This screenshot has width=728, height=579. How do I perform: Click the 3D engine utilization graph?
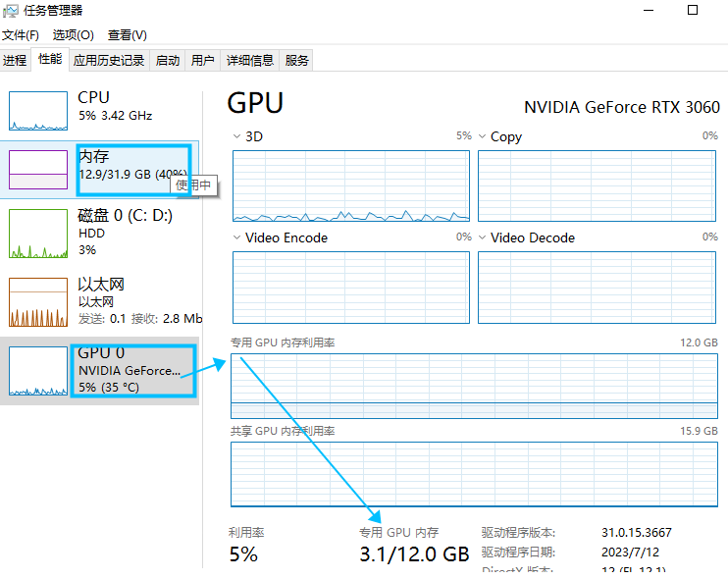pyautogui.click(x=351, y=185)
